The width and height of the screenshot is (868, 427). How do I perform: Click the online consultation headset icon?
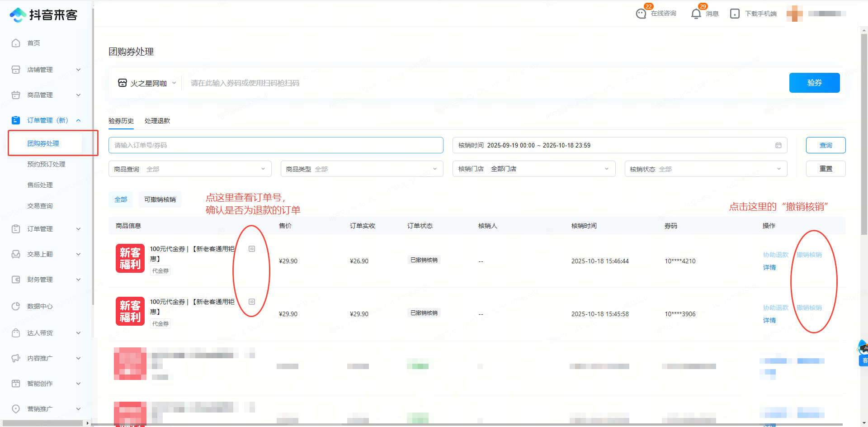point(641,14)
